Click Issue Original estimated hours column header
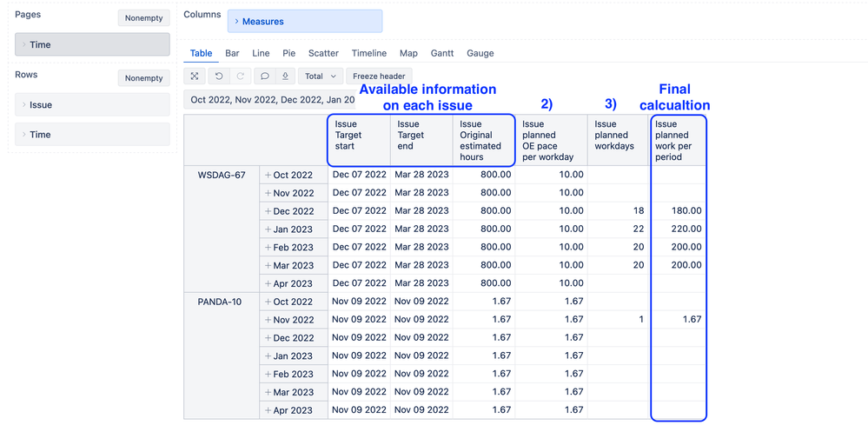This screenshot has width=868, height=432. point(484,140)
